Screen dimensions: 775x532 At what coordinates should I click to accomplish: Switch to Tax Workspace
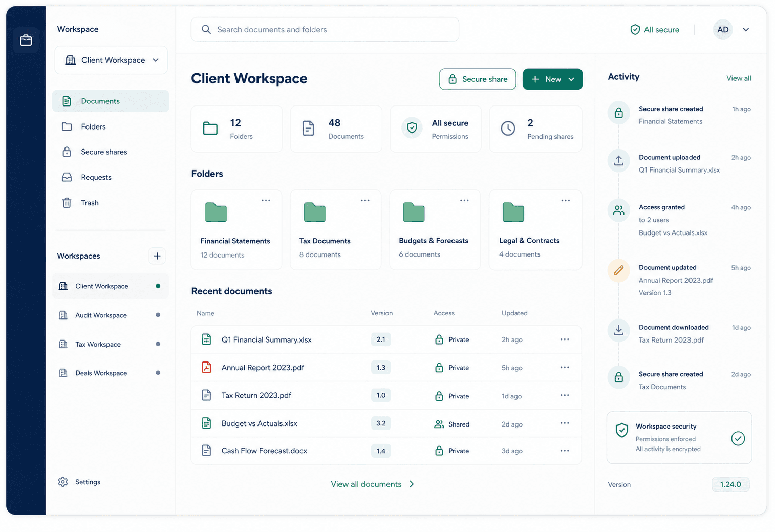(111, 344)
